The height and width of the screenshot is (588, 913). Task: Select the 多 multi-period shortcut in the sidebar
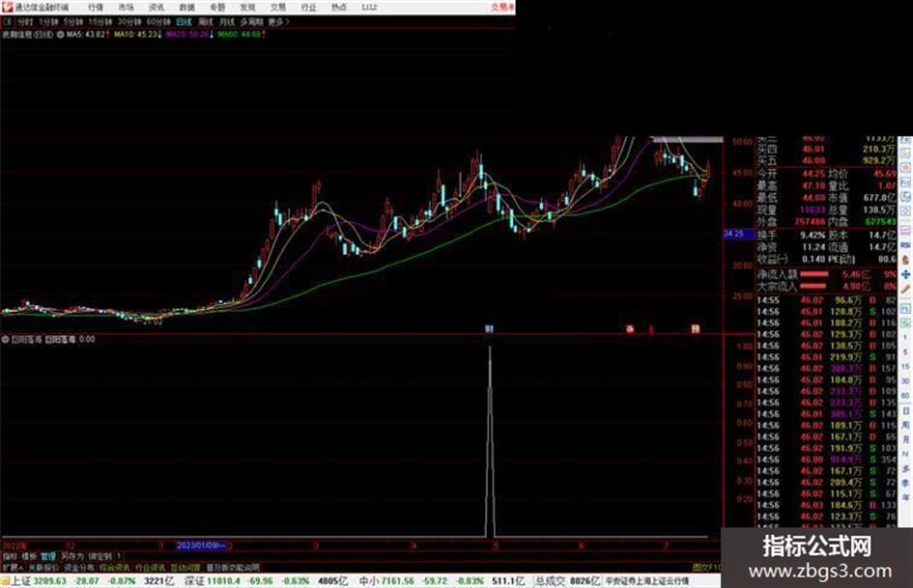pos(905,468)
